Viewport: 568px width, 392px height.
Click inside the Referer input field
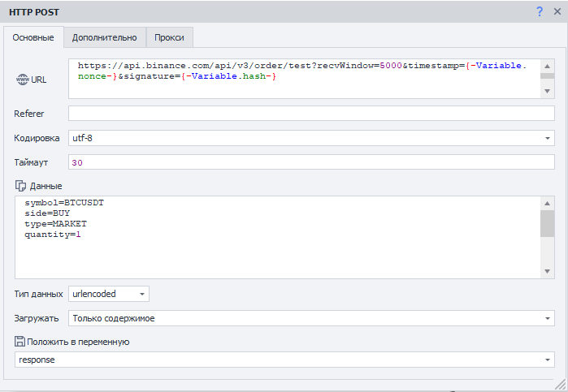pyautogui.click(x=310, y=114)
